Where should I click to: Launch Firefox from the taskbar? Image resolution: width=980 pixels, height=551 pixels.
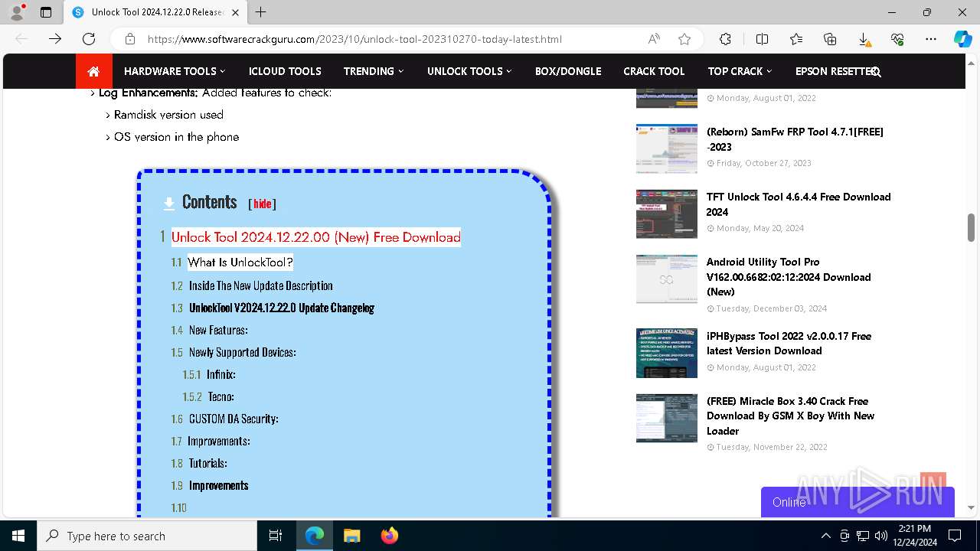click(389, 536)
